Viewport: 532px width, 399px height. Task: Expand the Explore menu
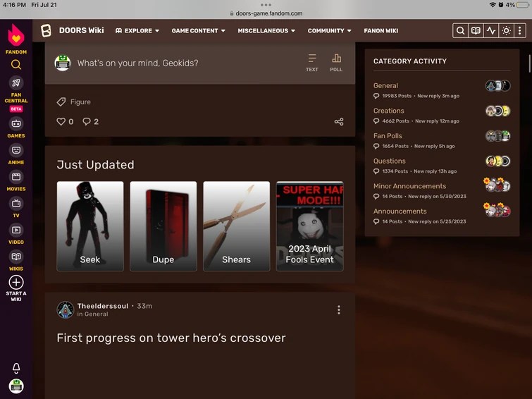(137, 30)
